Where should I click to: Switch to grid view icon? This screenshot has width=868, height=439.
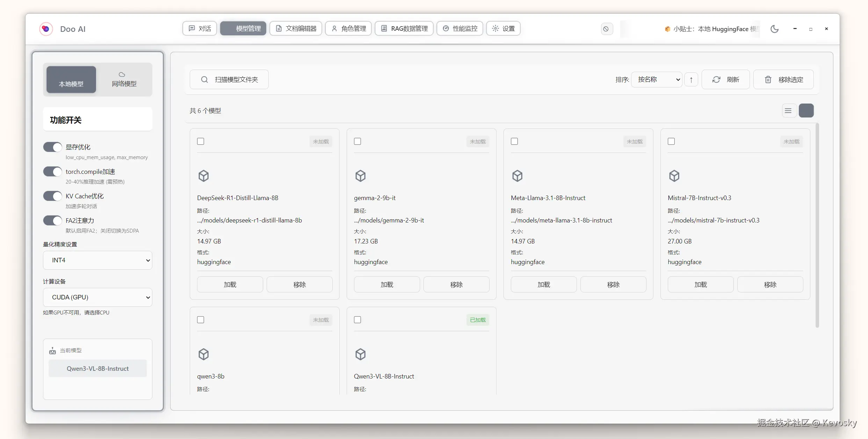click(806, 111)
